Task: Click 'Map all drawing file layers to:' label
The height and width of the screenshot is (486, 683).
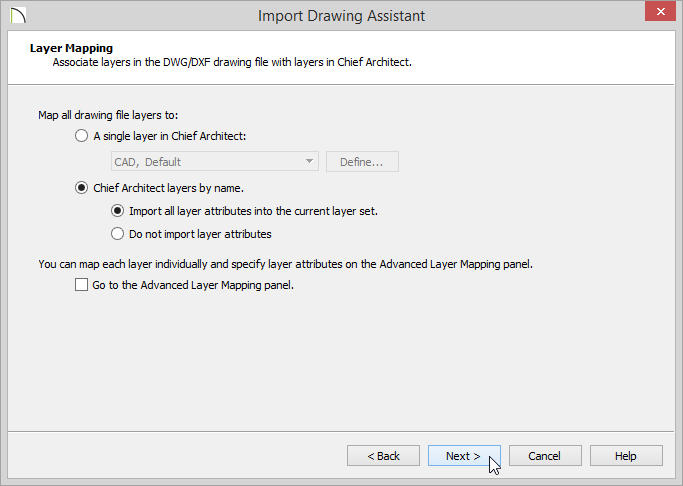Action: (108, 115)
